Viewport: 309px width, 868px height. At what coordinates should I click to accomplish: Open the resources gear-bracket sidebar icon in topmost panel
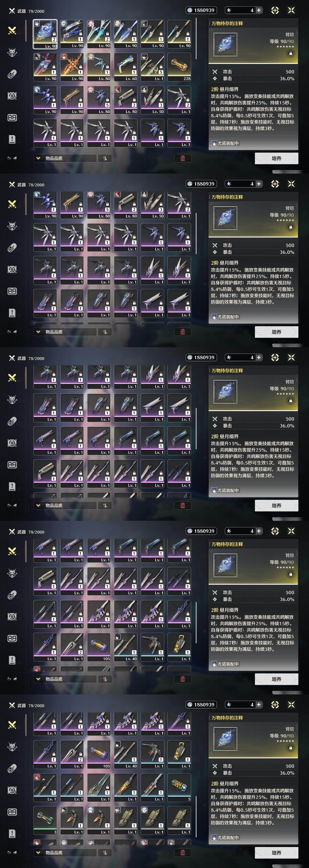[12, 96]
